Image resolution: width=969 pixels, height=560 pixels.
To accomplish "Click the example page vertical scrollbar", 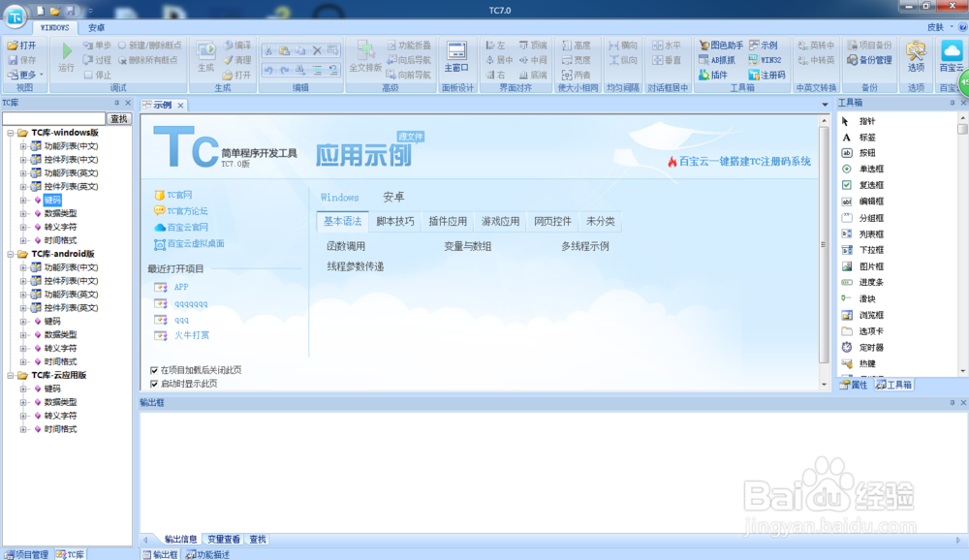I will coord(823,245).
